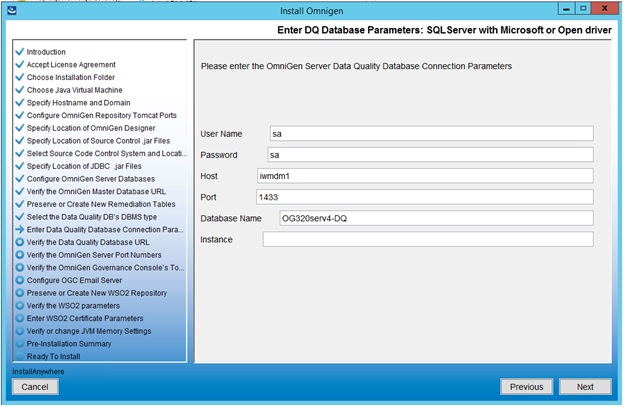Maximize the Install Omnigen window
The width and height of the screenshot is (624, 407).
pyautogui.click(x=583, y=8)
